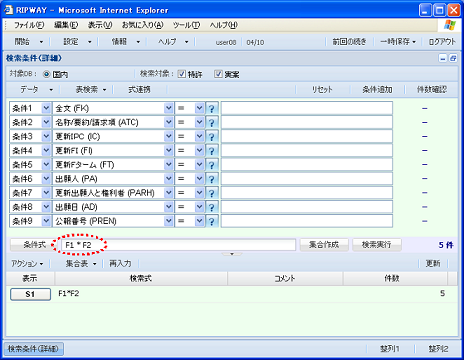Screen dimensions: 464x360
Task: Open help for 公報番号 (PREN) row
Action: [212, 221]
